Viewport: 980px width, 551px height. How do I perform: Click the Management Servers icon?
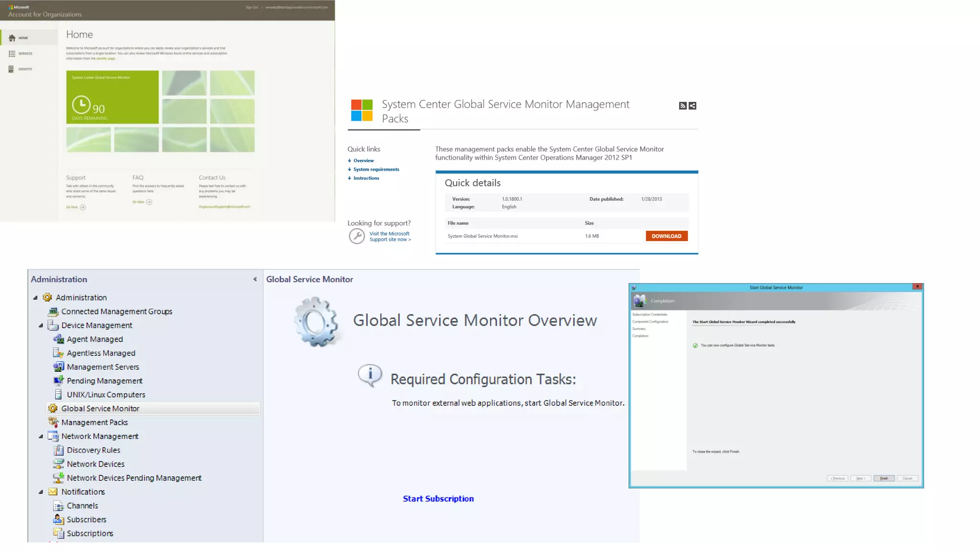(x=58, y=367)
